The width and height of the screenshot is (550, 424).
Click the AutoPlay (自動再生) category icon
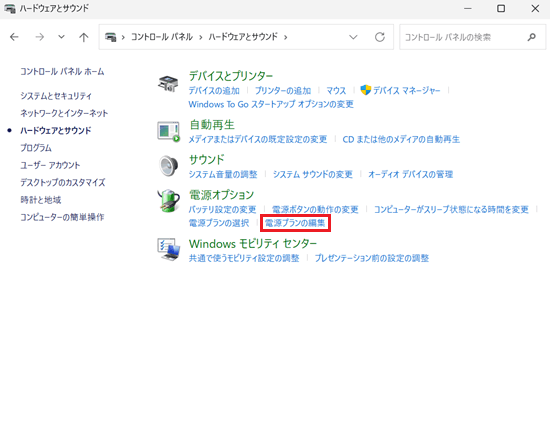[x=169, y=132]
